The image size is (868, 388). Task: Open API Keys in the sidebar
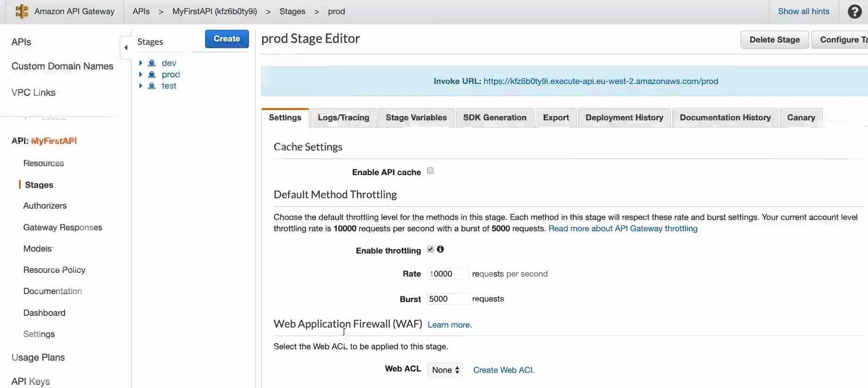(x=31, y=381)
